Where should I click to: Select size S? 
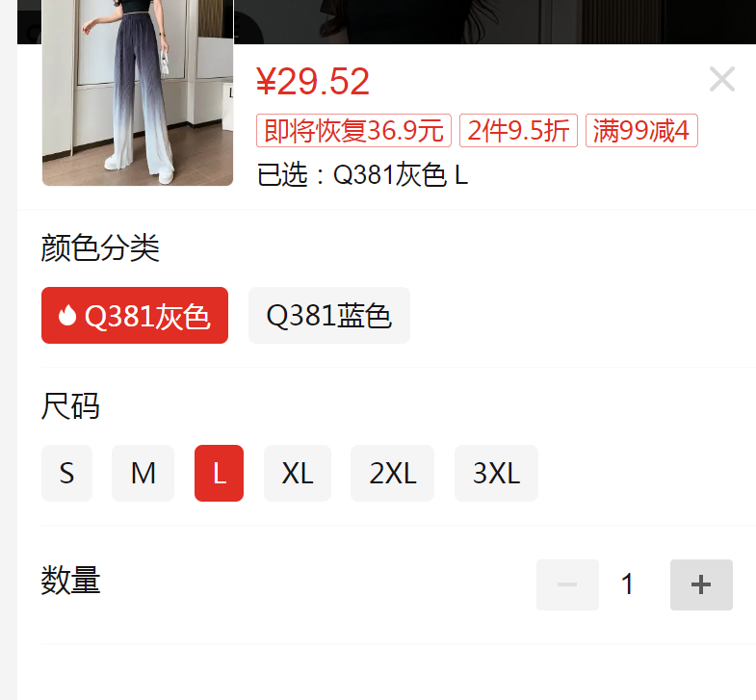click(67, 473)
